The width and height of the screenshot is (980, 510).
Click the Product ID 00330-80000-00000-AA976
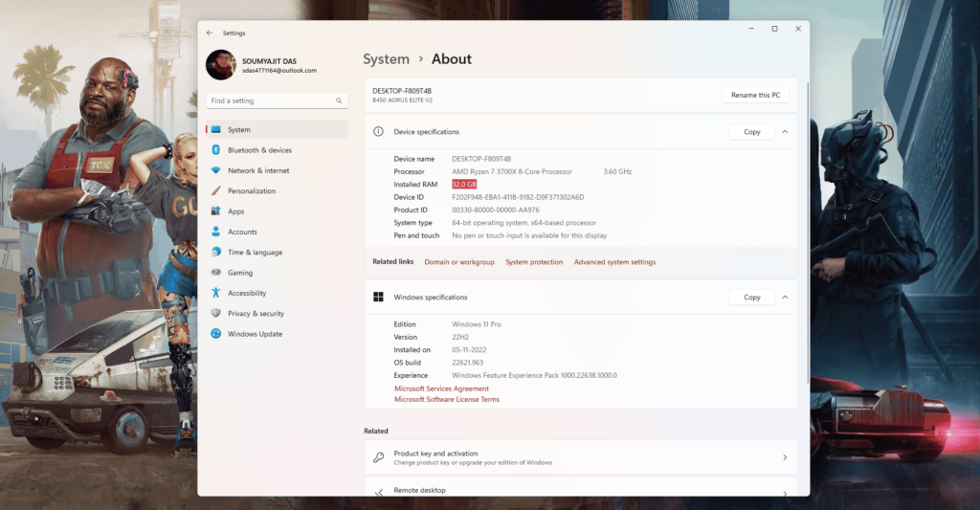click(x=496, y=210)
